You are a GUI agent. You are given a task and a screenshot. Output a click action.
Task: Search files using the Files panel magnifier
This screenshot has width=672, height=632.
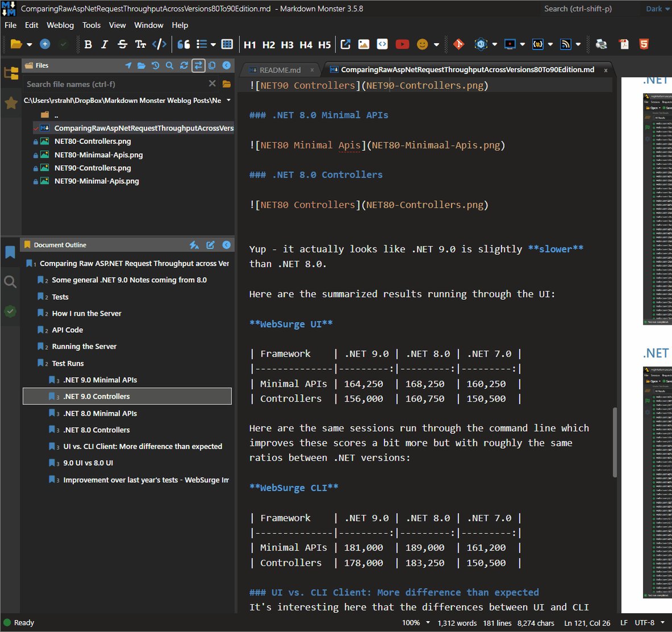tap(170, 65)
